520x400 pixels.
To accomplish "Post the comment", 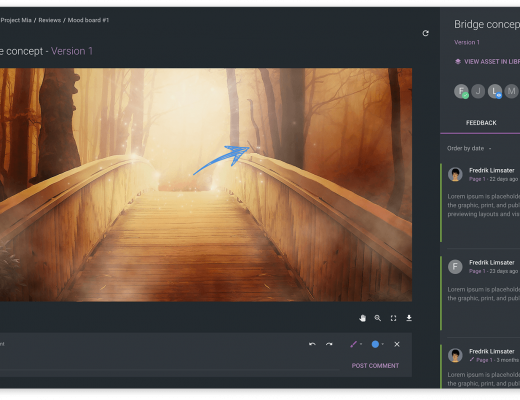I will coord(375,366).
